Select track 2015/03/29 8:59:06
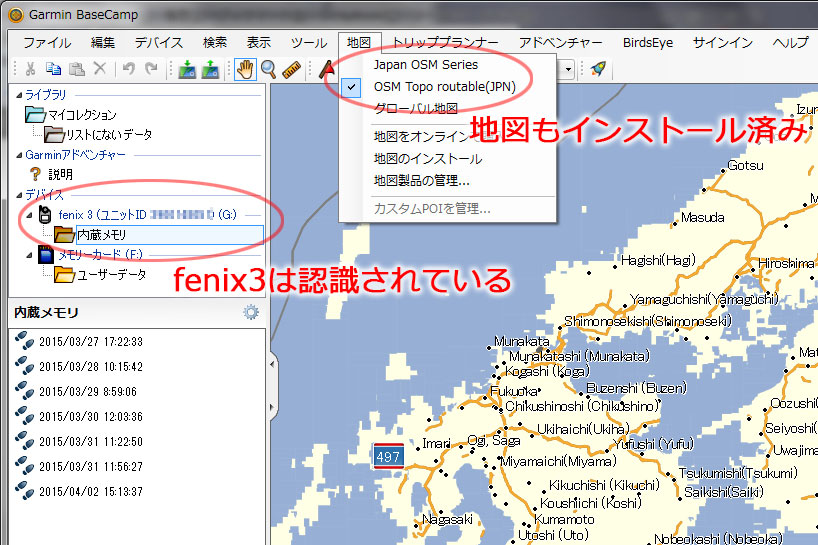Image resolution: width=818 pixels, height=545 pixels. [88, 392]
